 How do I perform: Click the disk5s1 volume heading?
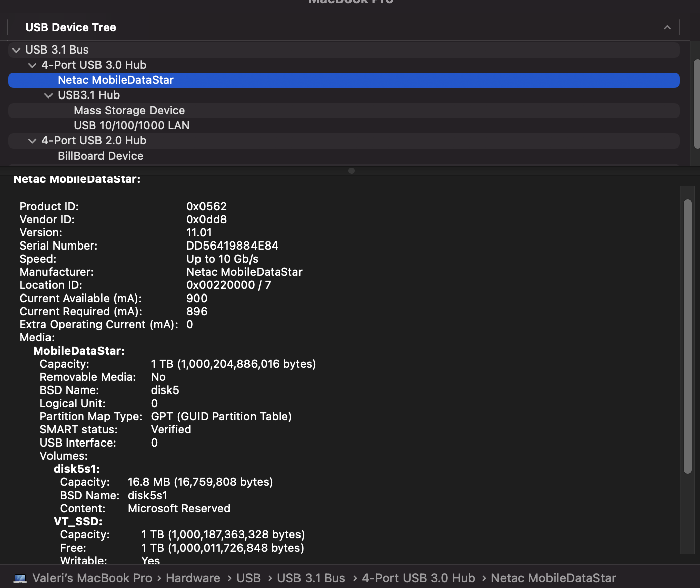pos(77,469)
